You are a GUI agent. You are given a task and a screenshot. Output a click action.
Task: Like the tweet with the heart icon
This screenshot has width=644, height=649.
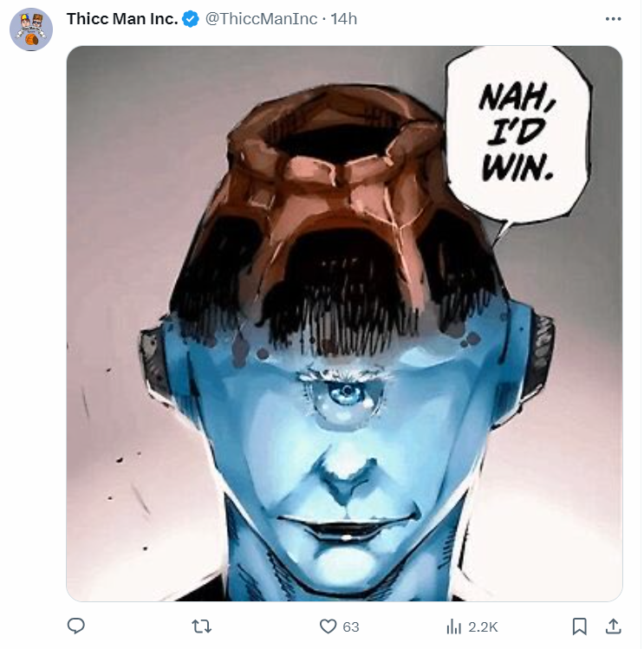pos(328,626)
